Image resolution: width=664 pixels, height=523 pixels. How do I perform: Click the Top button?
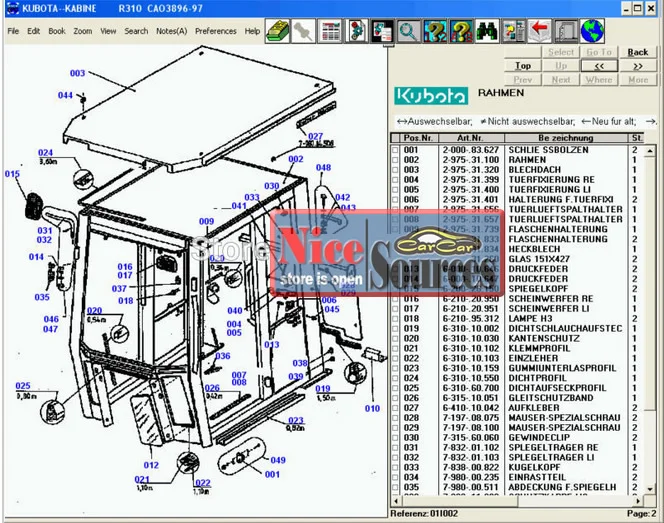tap(523, 66)
